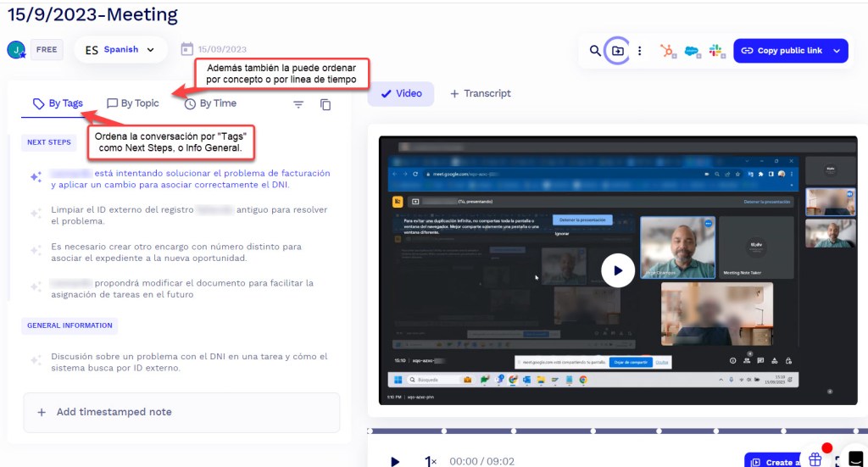Expand the Copy public link dropdown arrow

837,51
